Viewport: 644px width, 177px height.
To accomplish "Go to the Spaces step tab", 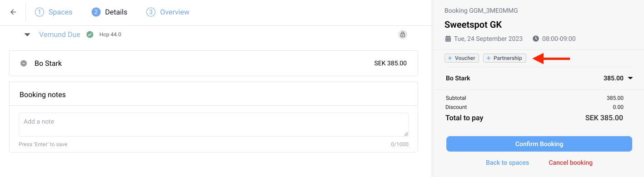I will click(x=54, y=12).
